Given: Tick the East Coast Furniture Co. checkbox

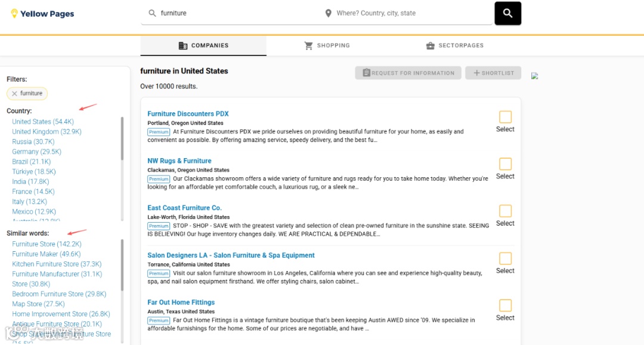Looking at the screenshot, I should coord(505,211).
